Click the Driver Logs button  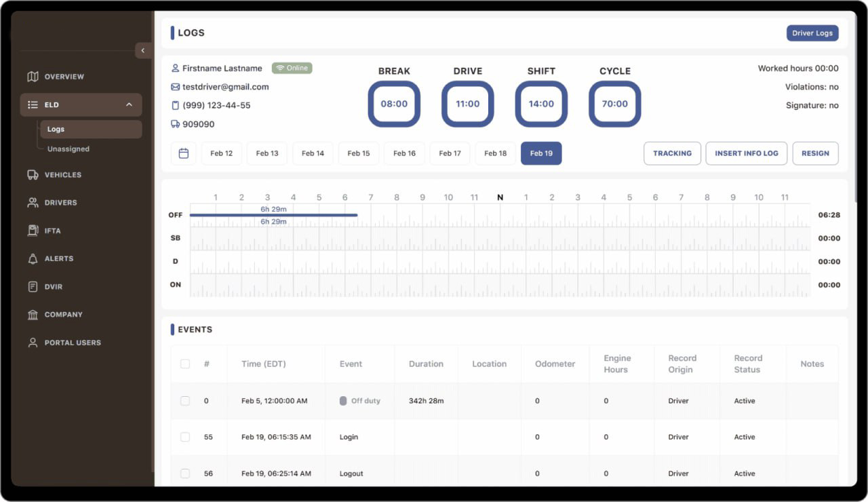tap(812, 33)
